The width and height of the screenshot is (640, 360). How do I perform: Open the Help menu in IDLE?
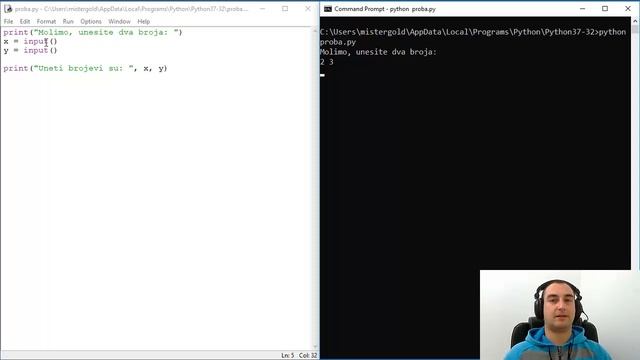[x=143, y=21]
